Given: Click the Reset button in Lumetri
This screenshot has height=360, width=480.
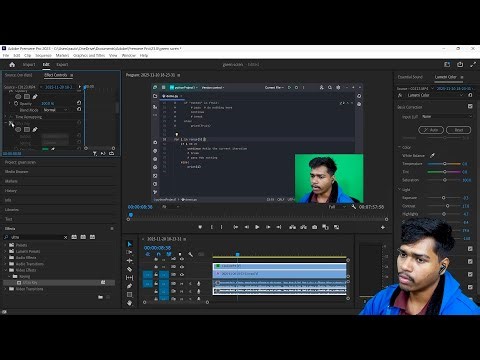Looking at the screenshot, I should 458,130.
